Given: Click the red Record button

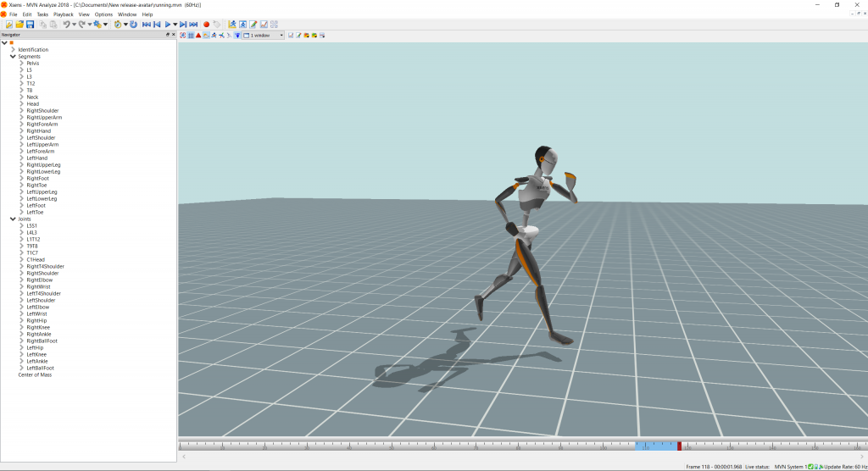Looking at the screenshot, I should tap(207, 25).
